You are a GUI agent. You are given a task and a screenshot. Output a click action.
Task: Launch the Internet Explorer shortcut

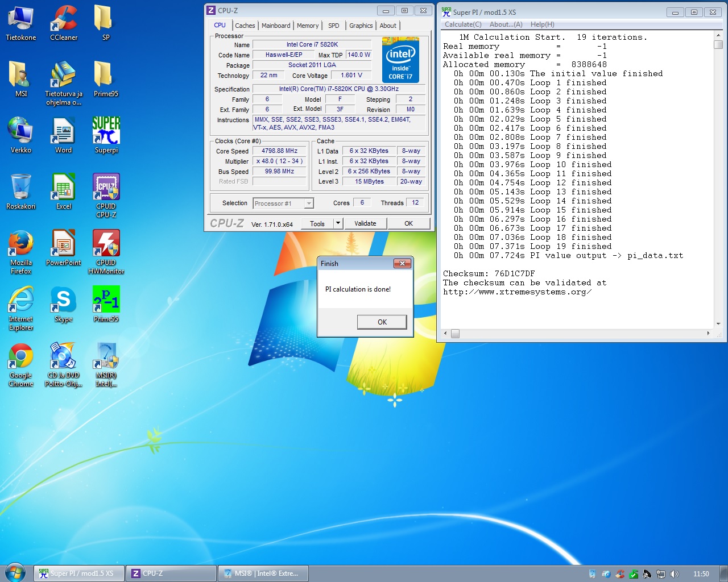(21, 309)
